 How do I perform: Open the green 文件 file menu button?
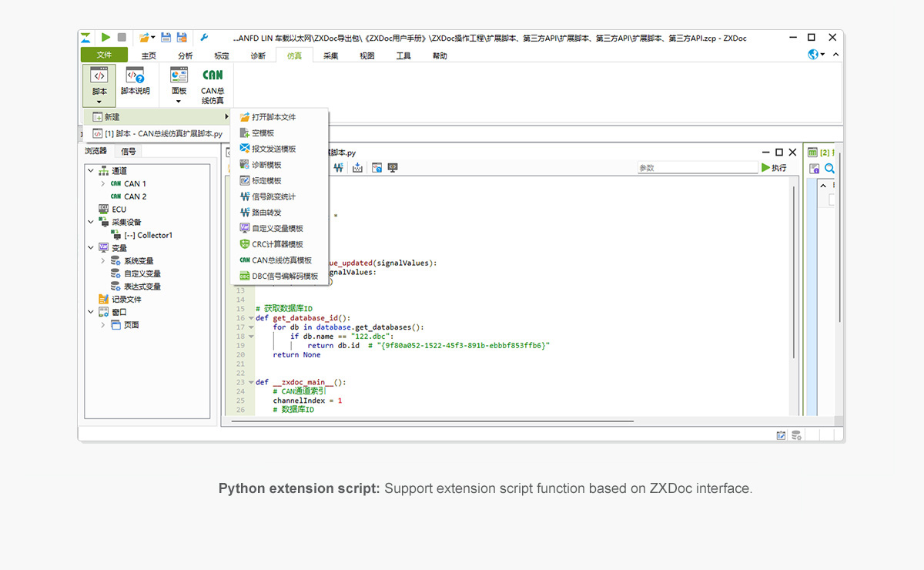pos(104,55)
